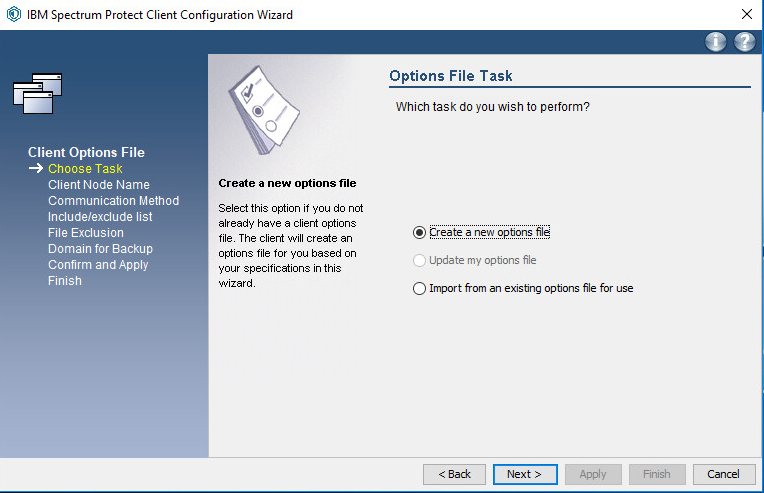The image size is (764, 493).
Task: Jump to the Communication Method step
Action: pos(113,201)
